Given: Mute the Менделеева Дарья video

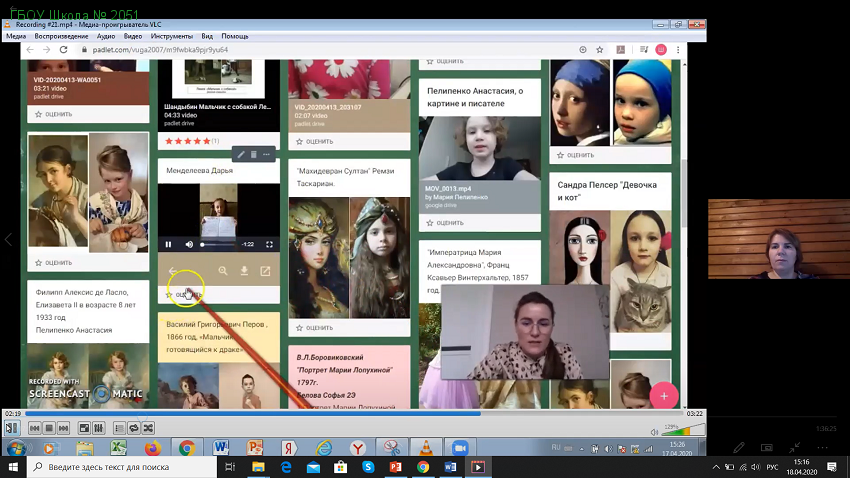Looking at the screenshot, I should (x=189, y=244).
